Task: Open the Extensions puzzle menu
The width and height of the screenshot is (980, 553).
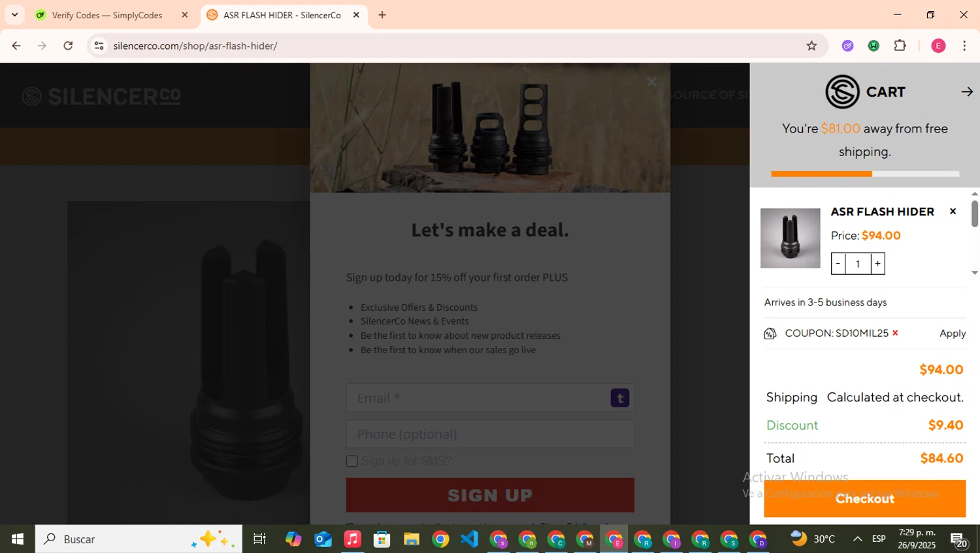Action: [x=900, y=46]
